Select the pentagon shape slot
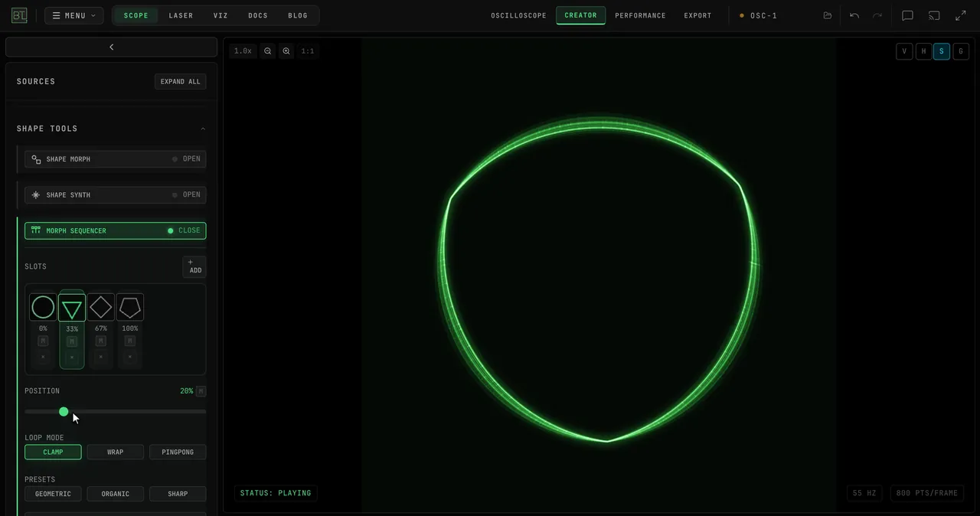 click(x=130, y=308)
